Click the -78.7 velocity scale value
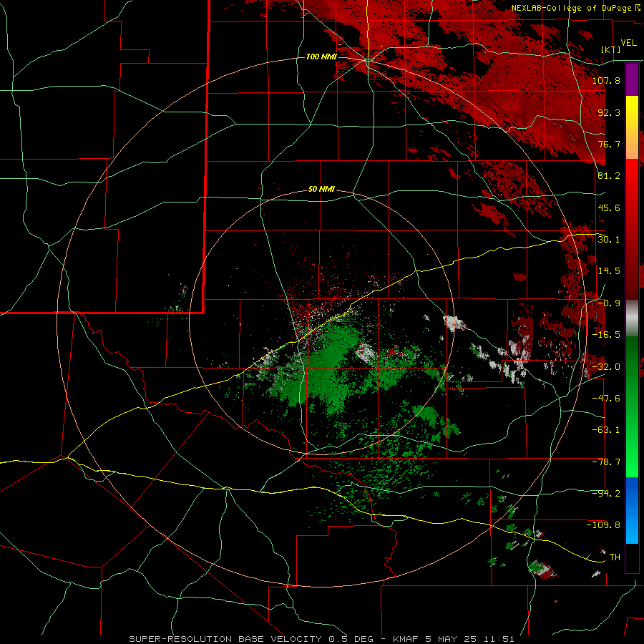 [606, 462]
